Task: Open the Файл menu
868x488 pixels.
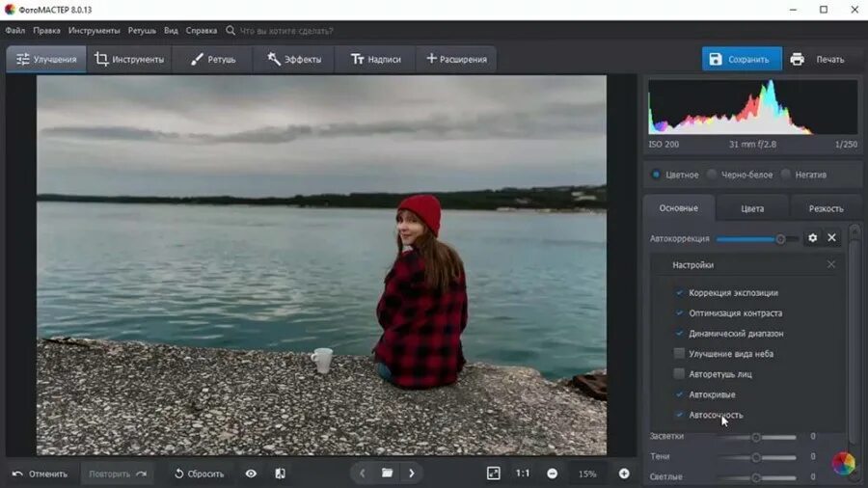Action: (14, 31)
